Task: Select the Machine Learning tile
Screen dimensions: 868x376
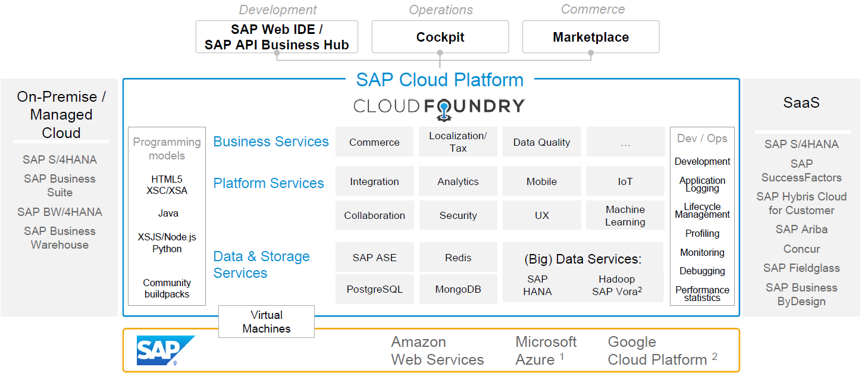Action: [x=625, y=215]
